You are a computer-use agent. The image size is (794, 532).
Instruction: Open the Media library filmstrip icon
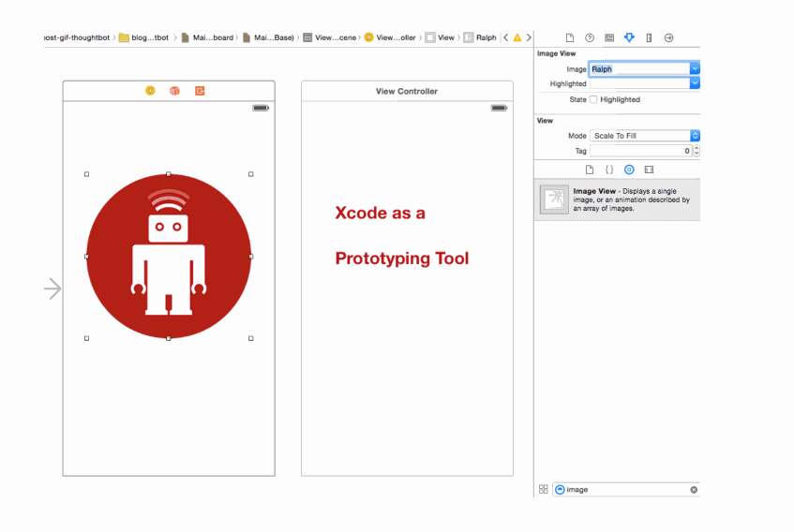649,170
